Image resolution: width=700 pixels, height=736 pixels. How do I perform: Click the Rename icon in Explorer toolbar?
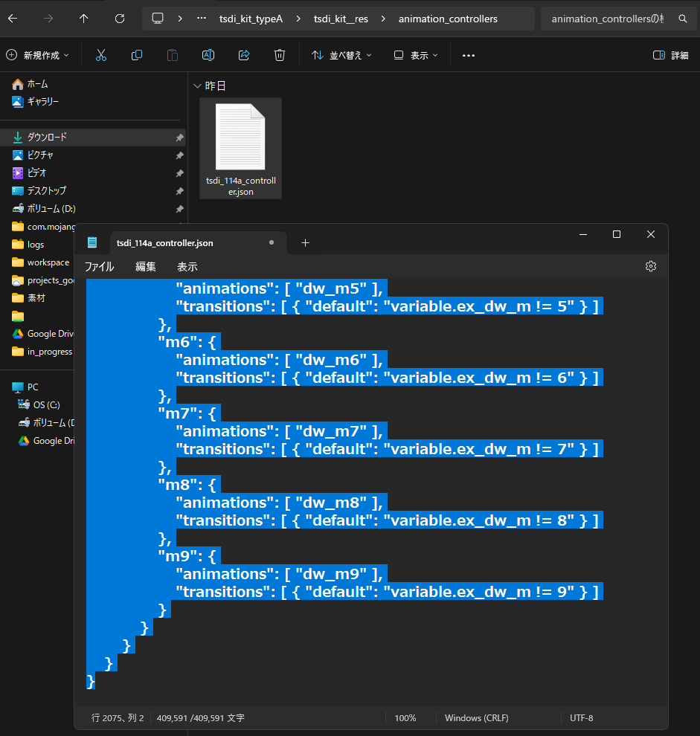click(x=208, y=55)
